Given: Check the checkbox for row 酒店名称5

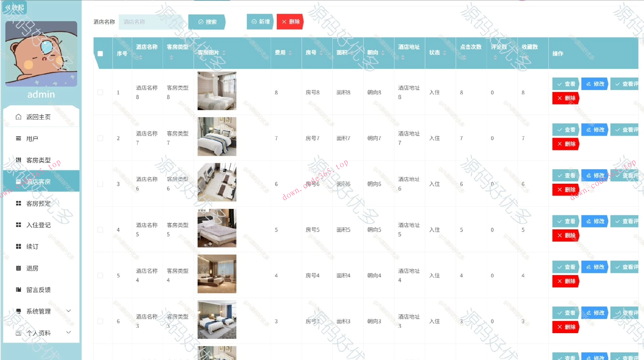Looking at the screenshot, I should coord(100,230).
